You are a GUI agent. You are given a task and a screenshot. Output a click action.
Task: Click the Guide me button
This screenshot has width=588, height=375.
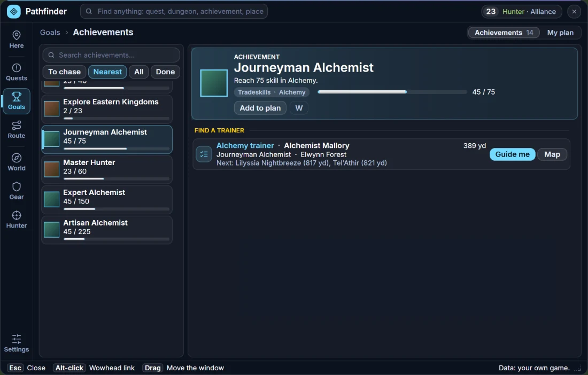[x=512, y=154]
